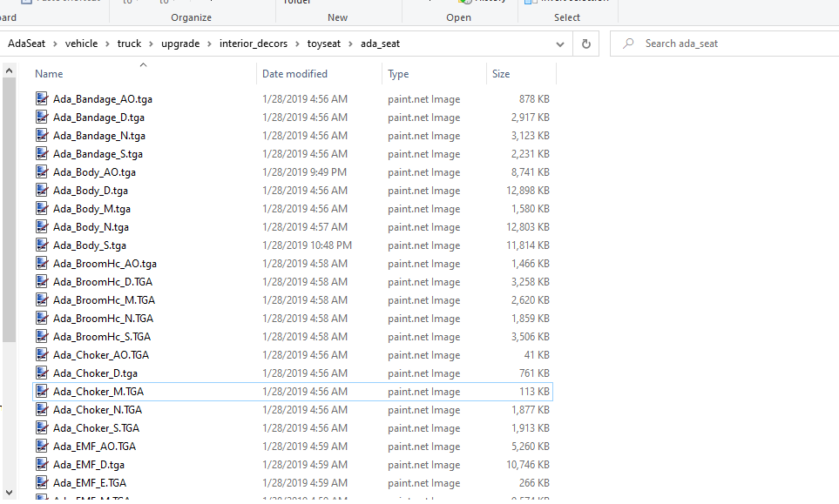
Task: Click the Ada_BroomHc_AO.tga file icon
Action: point(42,263)
